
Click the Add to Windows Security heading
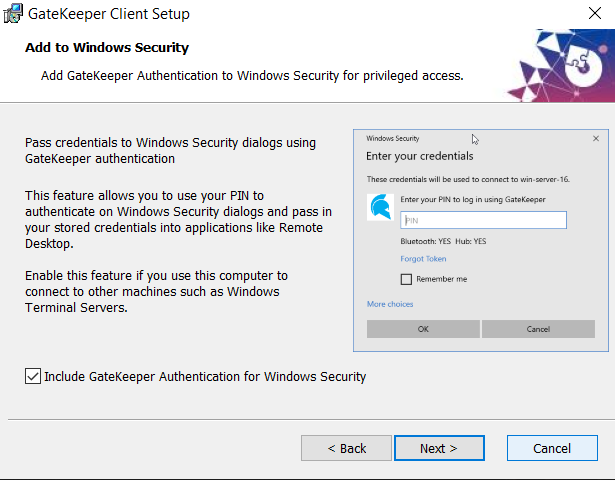coord(107,48)
